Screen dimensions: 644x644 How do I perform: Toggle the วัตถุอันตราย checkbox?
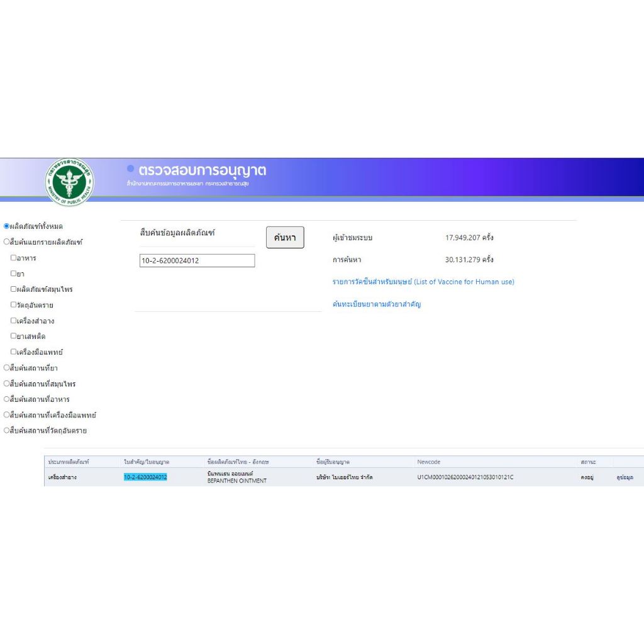pyautogui.click(x=14, y=305)
